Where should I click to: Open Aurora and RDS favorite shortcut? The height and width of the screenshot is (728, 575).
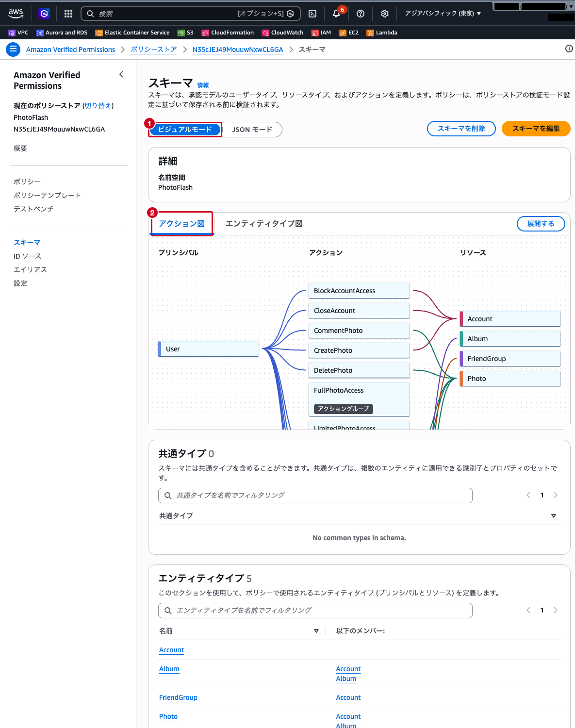coord(62,33)
